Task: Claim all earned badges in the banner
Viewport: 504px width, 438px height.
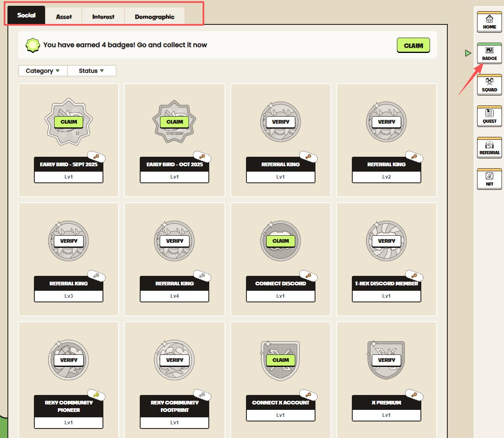Action: pos(413,45)
